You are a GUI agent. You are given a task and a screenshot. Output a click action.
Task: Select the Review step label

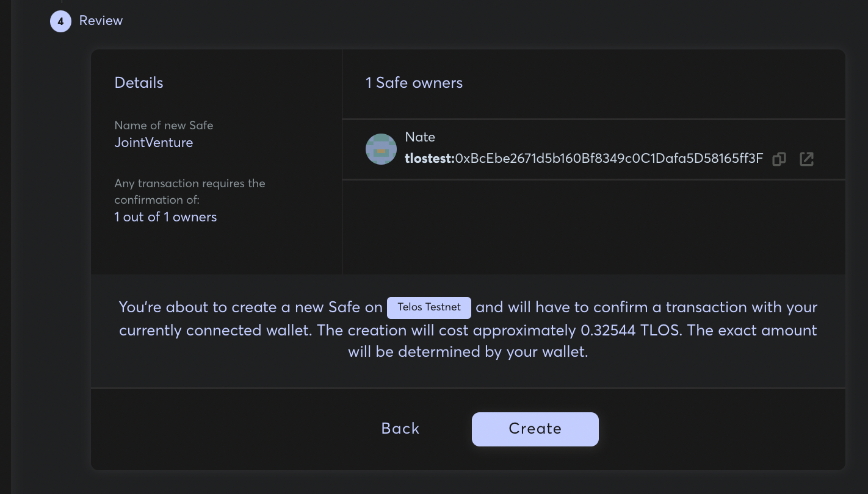click(101, 21)
